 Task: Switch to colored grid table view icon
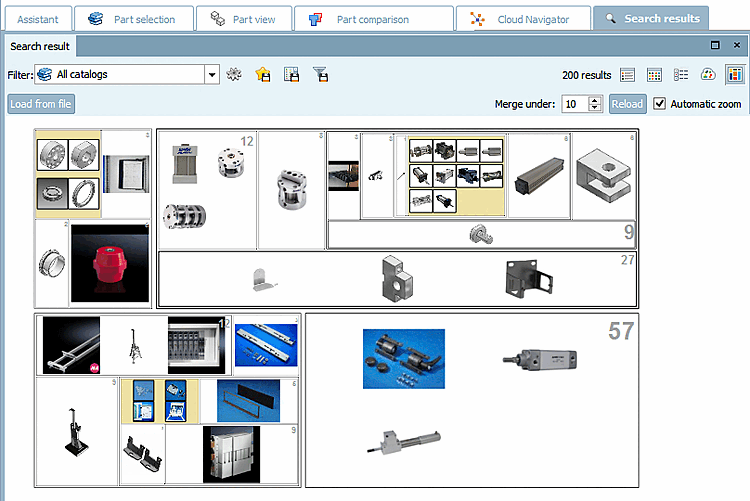coord(654,75)
